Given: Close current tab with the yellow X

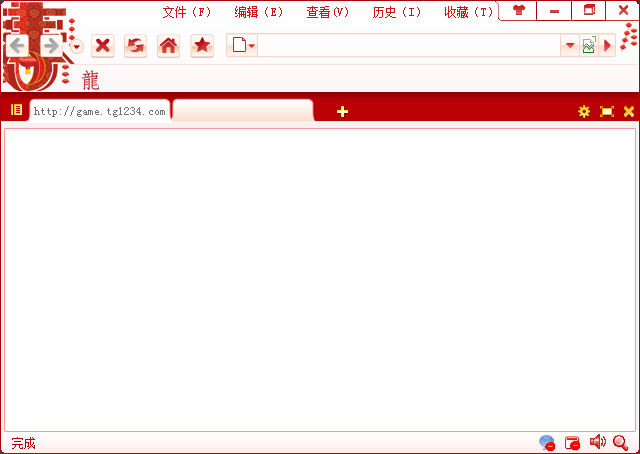Looking at the screenshot, I should [x=629, y=111].
